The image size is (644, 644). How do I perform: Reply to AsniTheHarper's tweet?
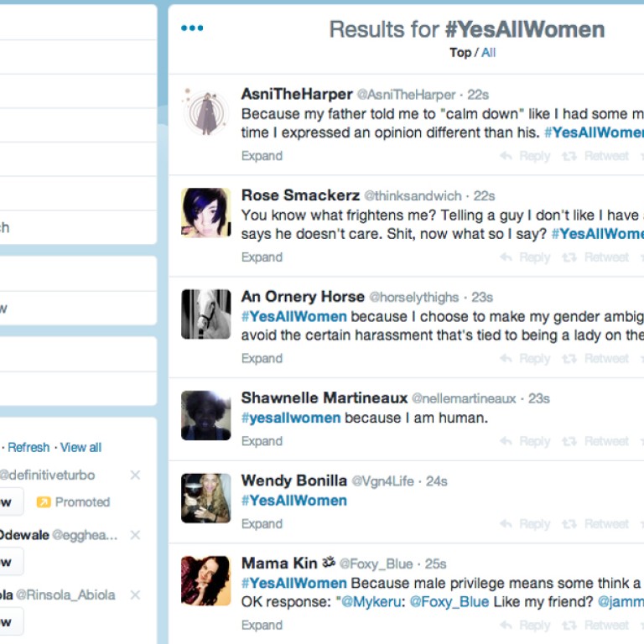[x=525, y=156]
